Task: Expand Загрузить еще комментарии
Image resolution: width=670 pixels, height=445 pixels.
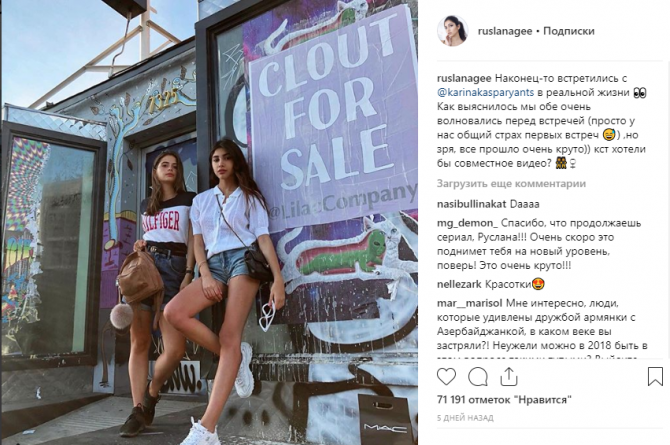Action: tap(511, 183)
